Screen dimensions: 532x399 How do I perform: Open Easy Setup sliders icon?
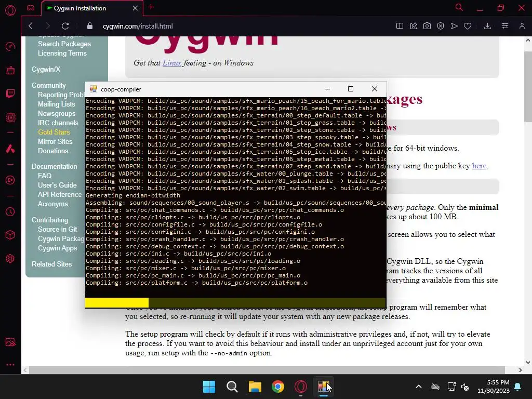click(505, 26)
